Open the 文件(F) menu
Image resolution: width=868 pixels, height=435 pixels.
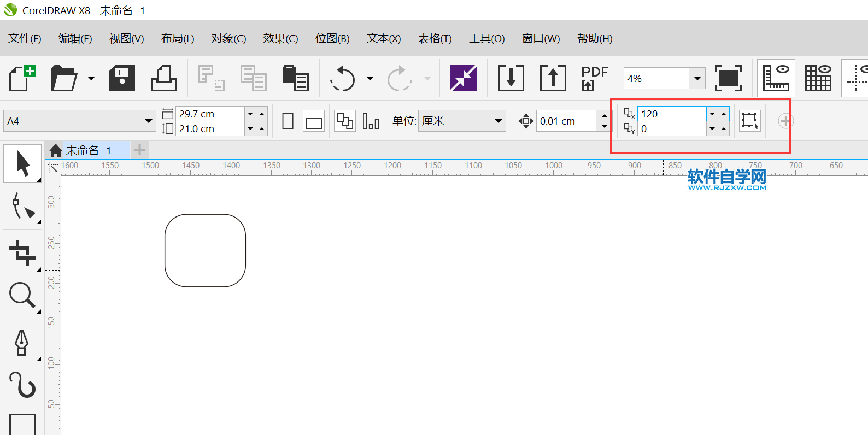(x=25, y=39)
